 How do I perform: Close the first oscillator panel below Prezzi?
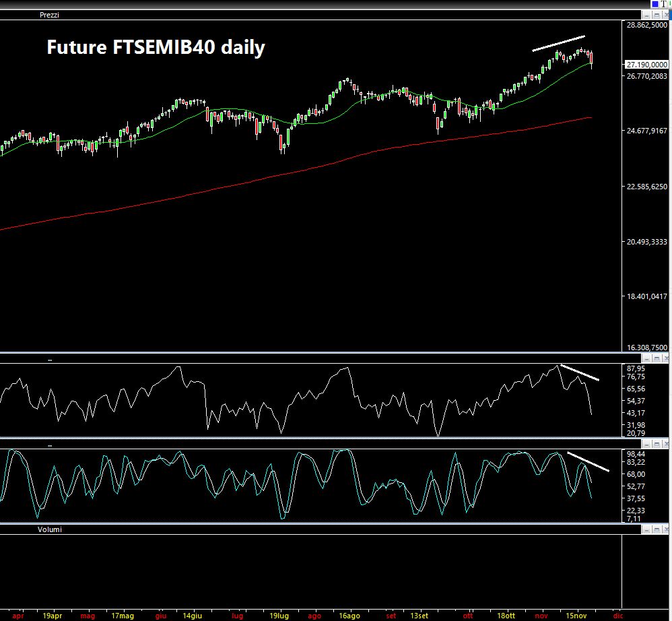666,358
